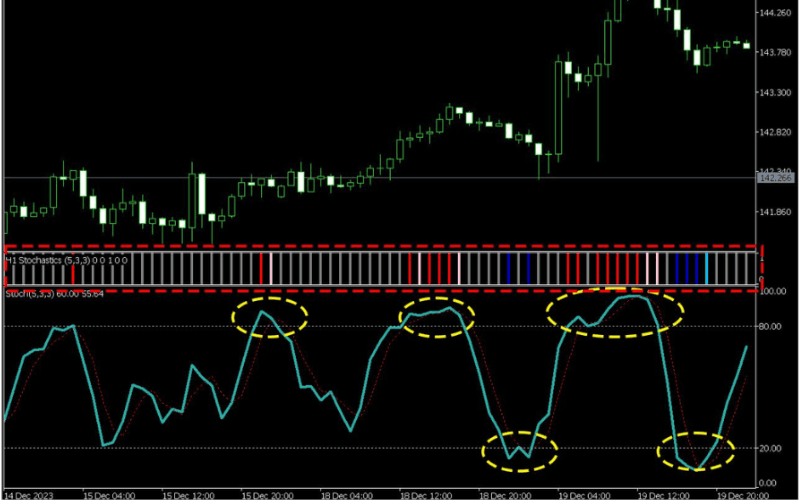Click the 15 Dec 04:00 time label
The image size is (800, 500).
point(109,495)
